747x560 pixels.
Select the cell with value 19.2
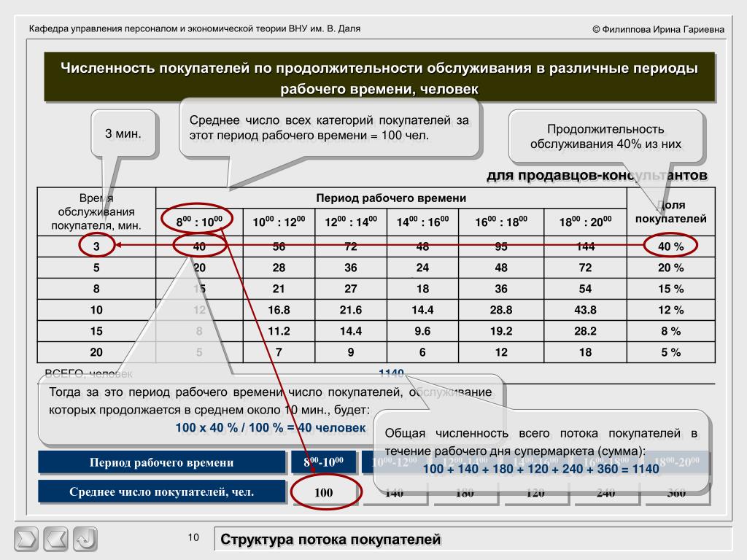click(x=501, y=332)
